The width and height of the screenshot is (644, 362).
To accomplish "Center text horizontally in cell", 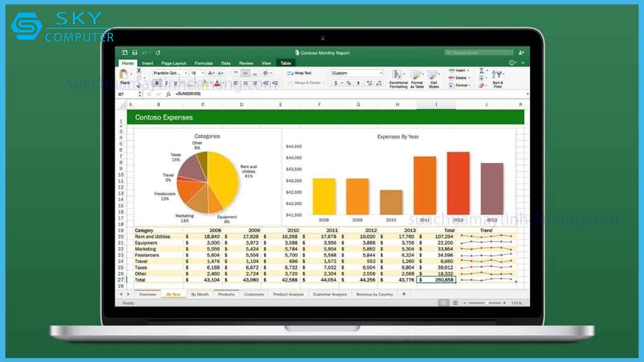I will pyautogui.click(x=246, y=83).
